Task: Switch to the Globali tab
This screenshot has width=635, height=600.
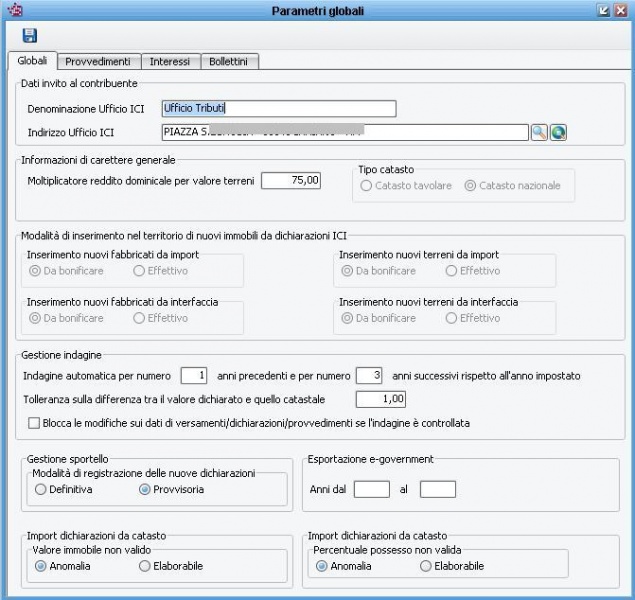Action: click(x=32, y=61)
